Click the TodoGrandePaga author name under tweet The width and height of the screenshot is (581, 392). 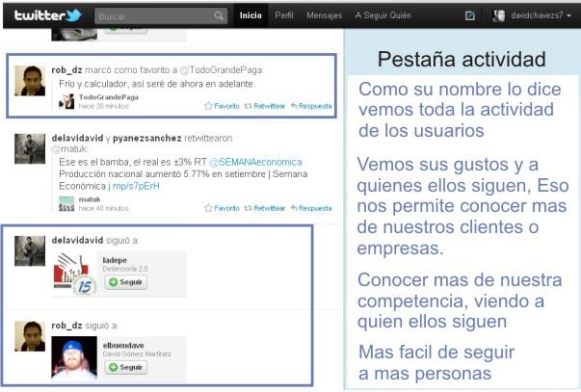pos(109,97)
